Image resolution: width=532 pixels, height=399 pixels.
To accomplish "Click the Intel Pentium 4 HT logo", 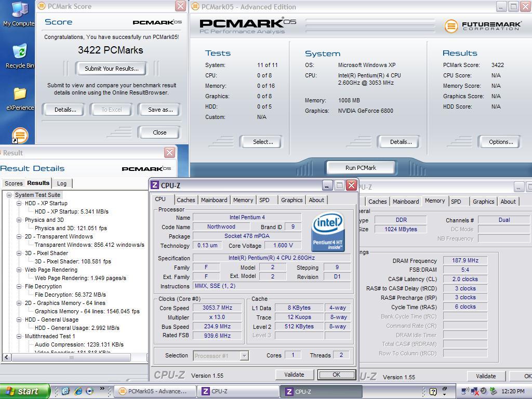I will [328, 232].
